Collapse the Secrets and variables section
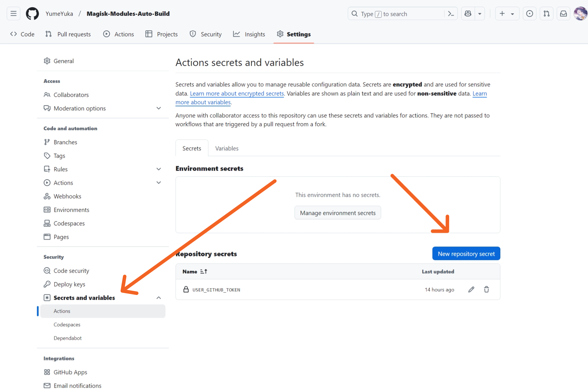 [158, 298]
